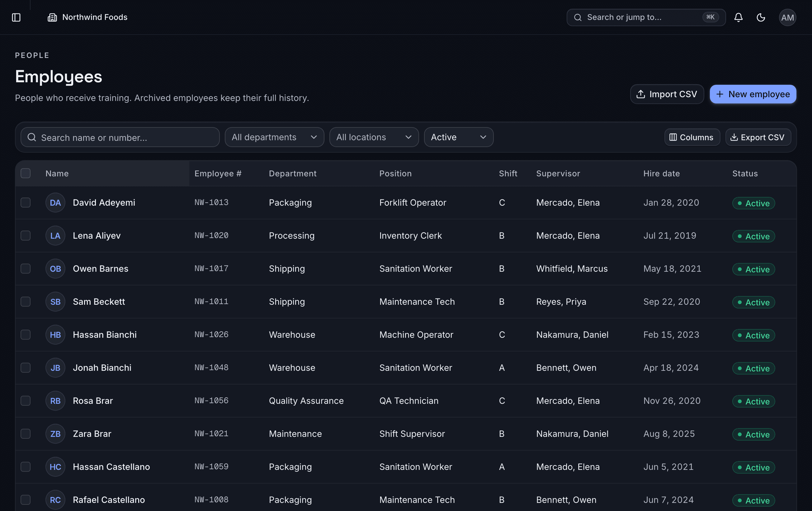Select the Hassan Castellano row checkbox
812x511 pixels.
[26, 467]
